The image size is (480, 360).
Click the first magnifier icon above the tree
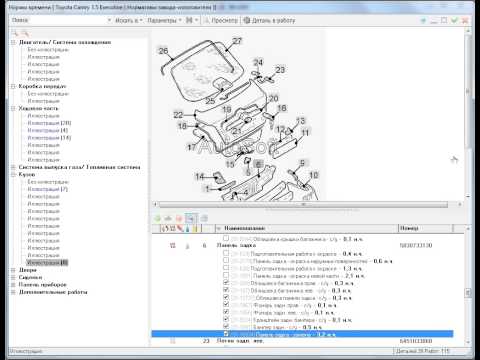[x=15, y=33]
